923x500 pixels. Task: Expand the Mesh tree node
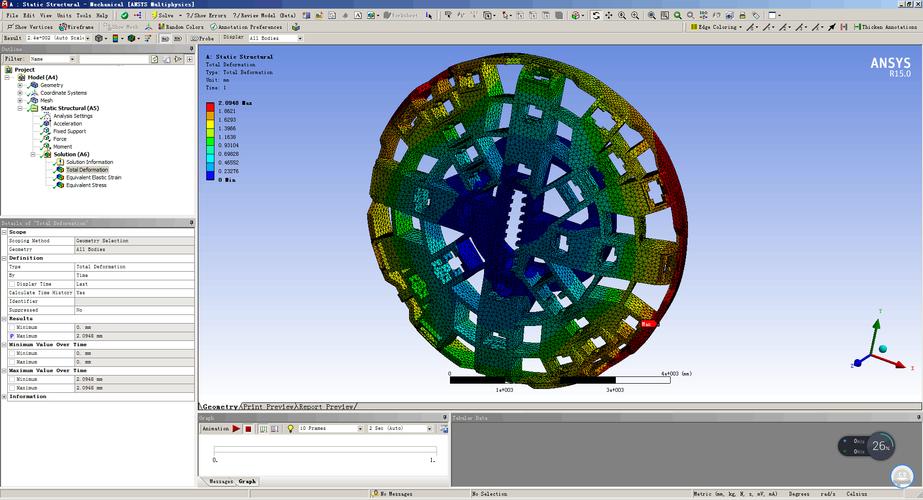pos(20,100)
